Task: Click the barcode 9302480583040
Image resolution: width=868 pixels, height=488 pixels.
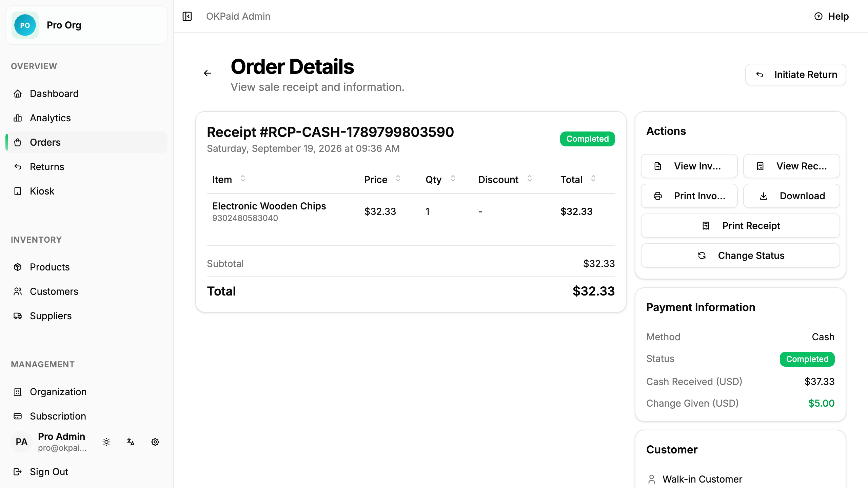Action: [245, 218]
